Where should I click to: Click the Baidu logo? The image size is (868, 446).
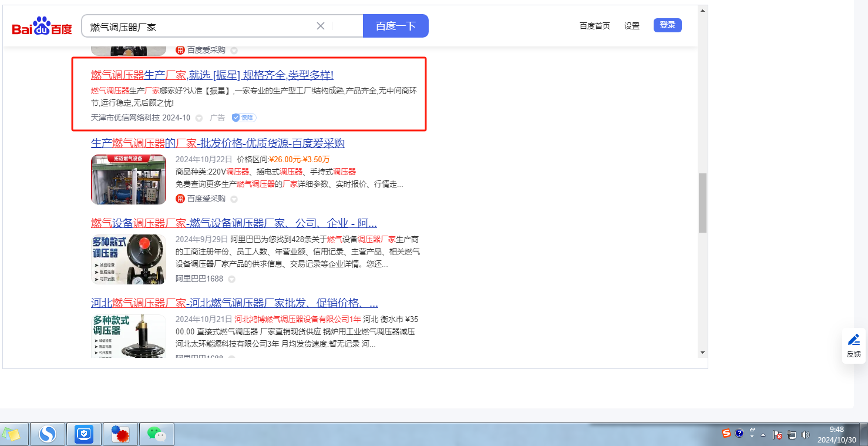[42, 26]
